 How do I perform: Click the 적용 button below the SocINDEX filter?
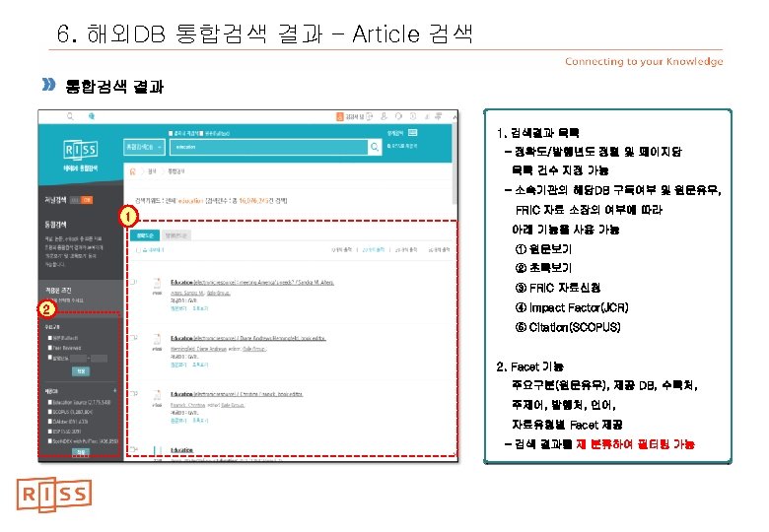81,451
